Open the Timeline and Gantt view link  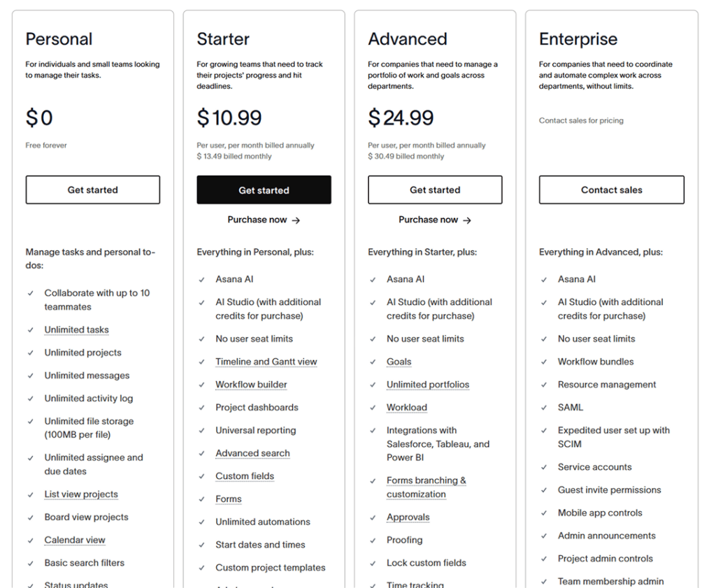266,362
